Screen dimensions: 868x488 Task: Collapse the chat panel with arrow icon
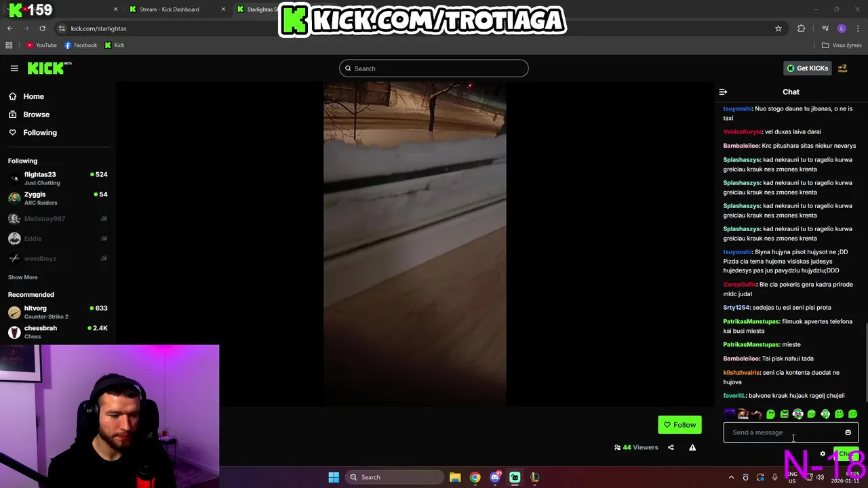[x=723, y=91]
